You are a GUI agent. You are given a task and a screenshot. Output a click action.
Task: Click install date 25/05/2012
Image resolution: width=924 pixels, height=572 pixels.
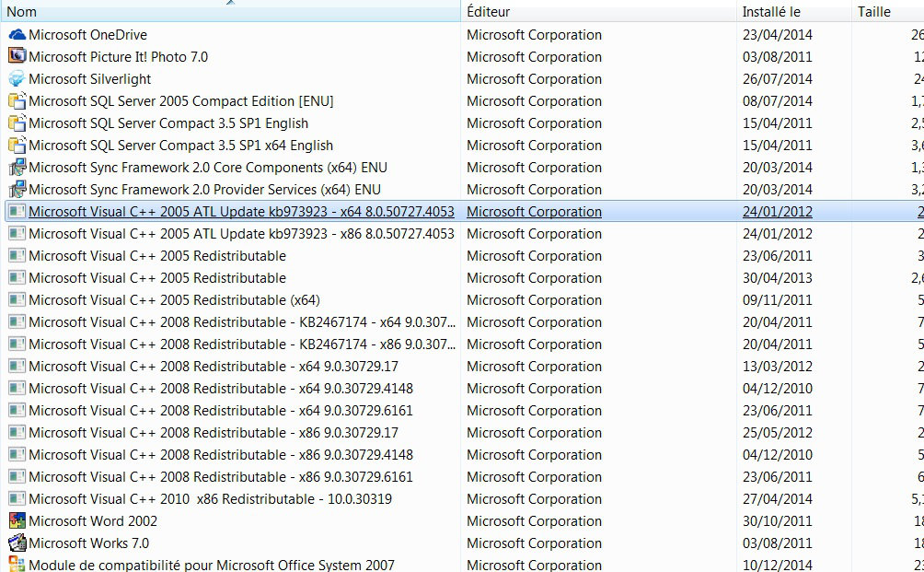(778, 433)
